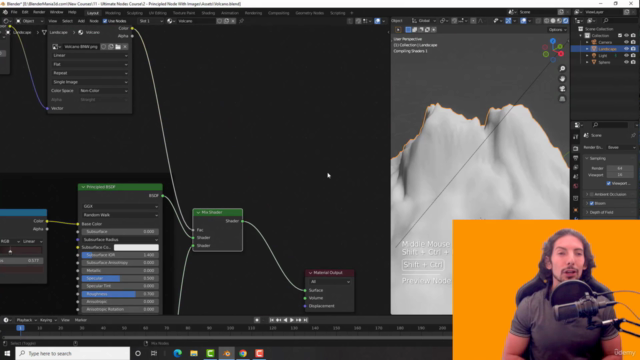The image size is (640, 360).
Task: Pin the Scene properties panel
Action: 633,135
